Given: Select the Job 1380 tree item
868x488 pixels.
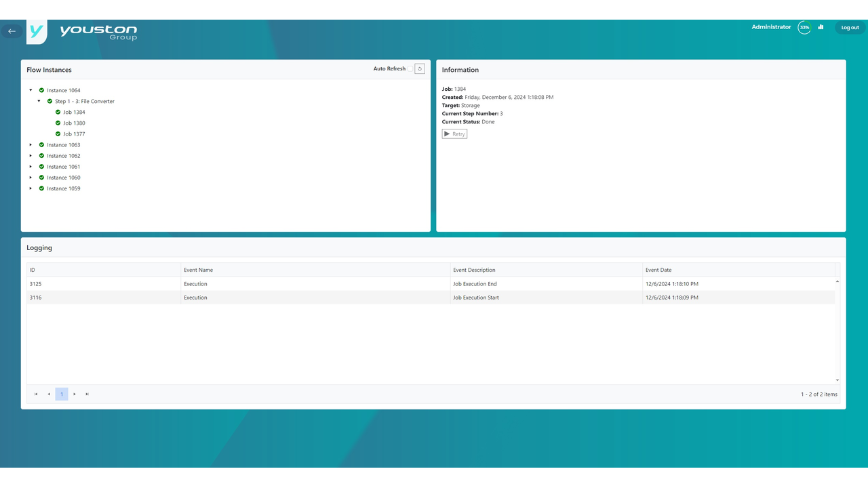Looking at the screenshot, I should [x=74, y=123].
